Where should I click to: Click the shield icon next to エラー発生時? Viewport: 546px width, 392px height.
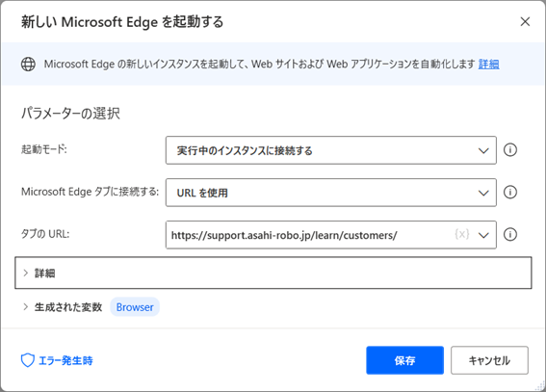28,360
